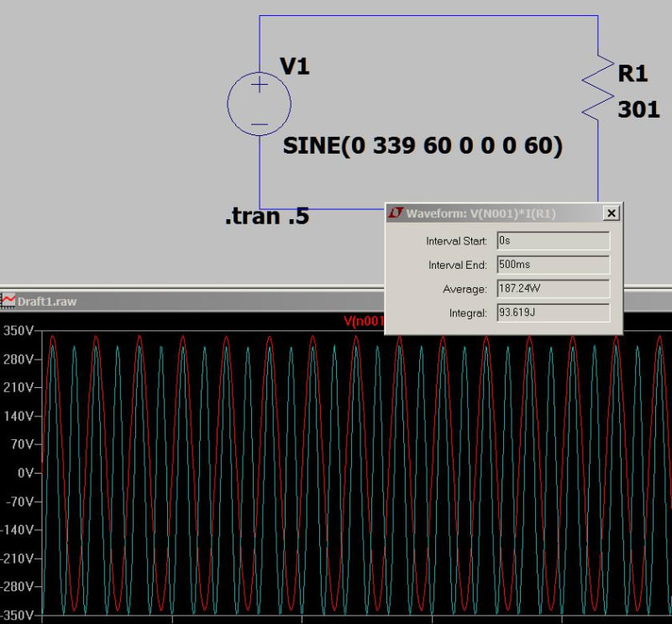Click the .tran .5 simulation directive
The width and height of the screenshot is (672, 624).
point(267,216)
